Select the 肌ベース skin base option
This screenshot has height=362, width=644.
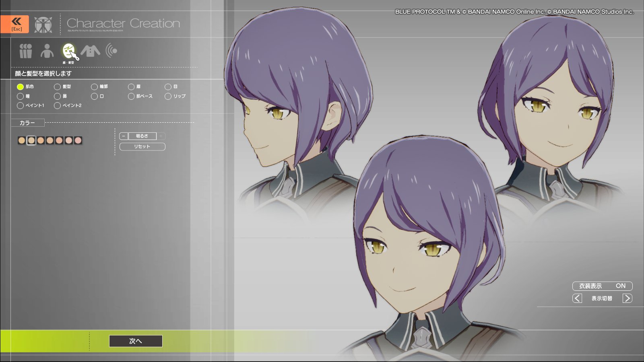click(140, 96)
